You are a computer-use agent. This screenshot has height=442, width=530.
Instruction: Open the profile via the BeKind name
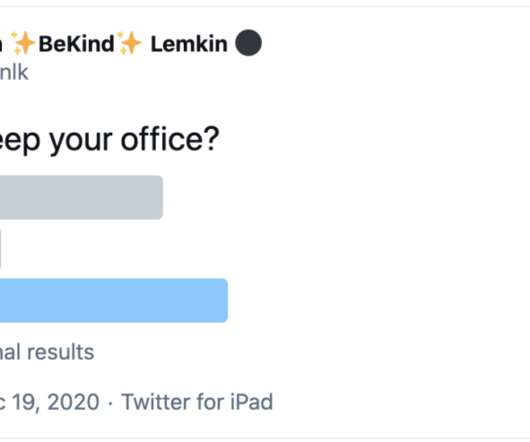[76, 44]
